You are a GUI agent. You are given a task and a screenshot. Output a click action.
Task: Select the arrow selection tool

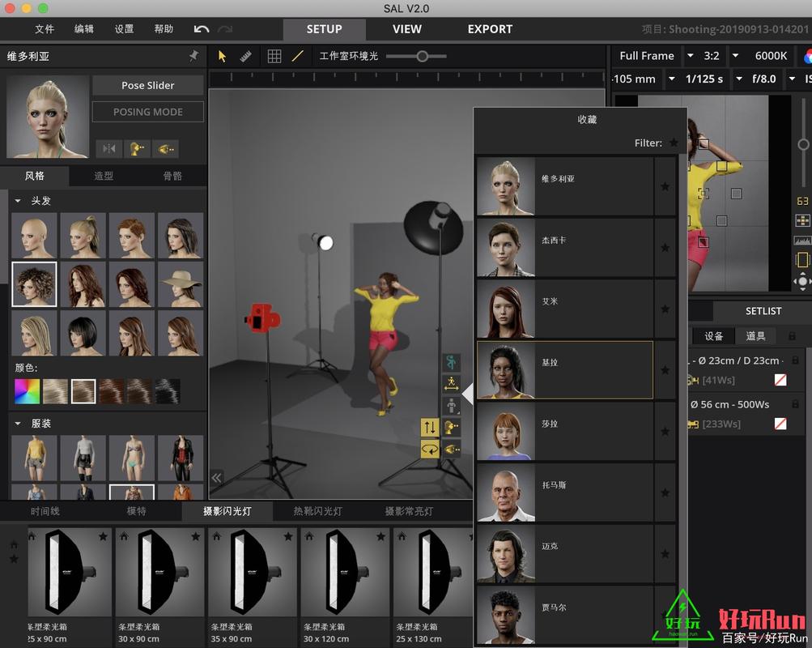[x=222, y=56]
